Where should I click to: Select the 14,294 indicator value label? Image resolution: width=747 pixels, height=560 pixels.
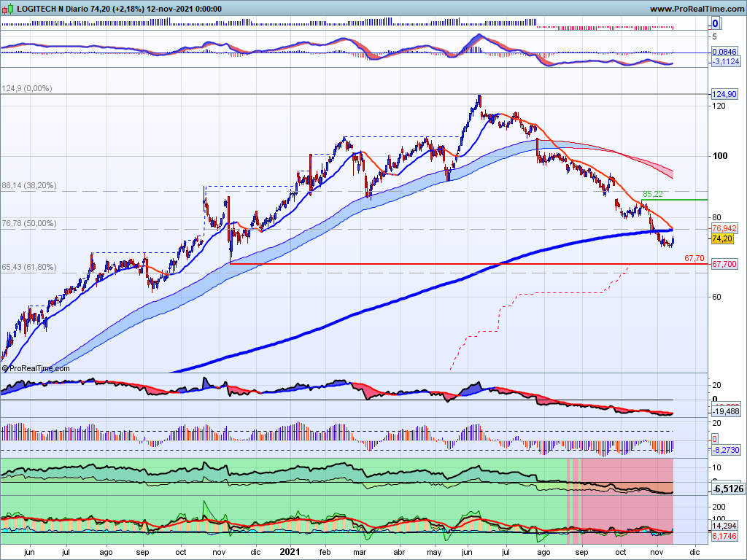coord(724,526)
